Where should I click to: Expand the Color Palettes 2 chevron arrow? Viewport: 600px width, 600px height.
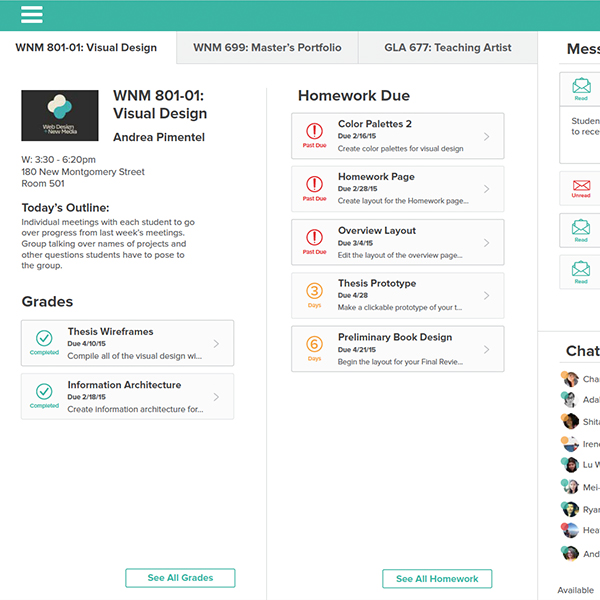pyautogui.click(x=487, y=137)
